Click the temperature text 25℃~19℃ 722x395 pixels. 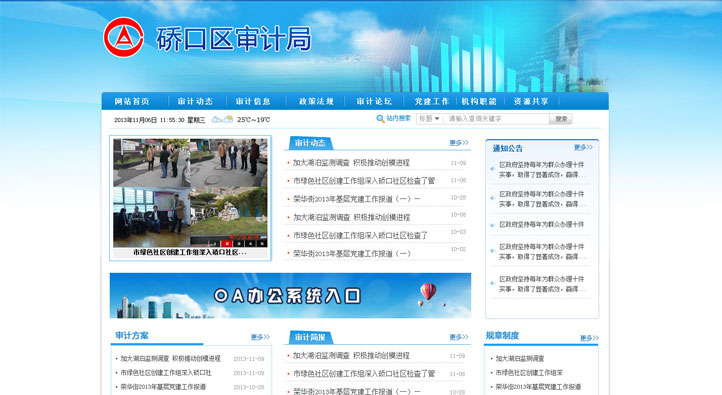(x=254, y=120)
